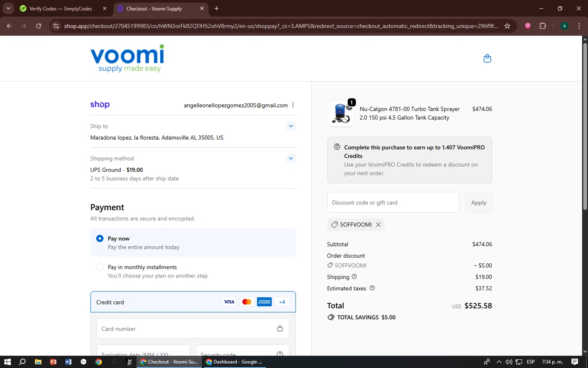
Task: Open Windows taskbar search
Action: tap(22, 362)
